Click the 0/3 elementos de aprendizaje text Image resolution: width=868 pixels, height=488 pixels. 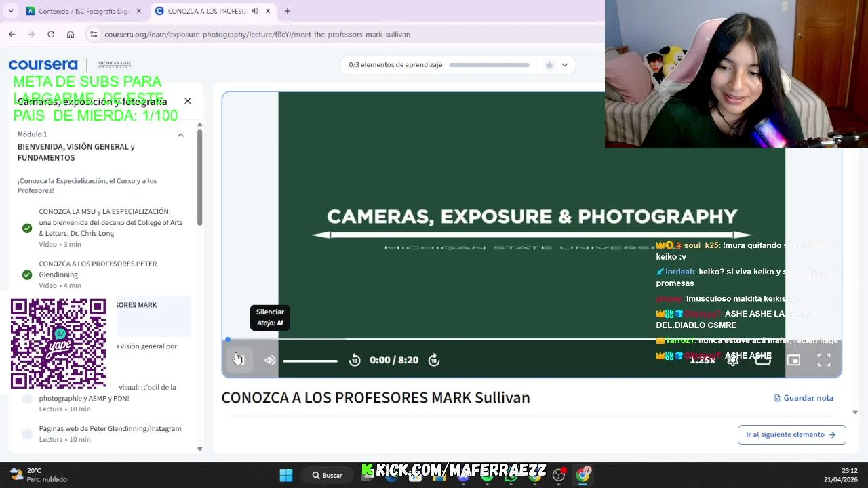[x=395, y=65]
